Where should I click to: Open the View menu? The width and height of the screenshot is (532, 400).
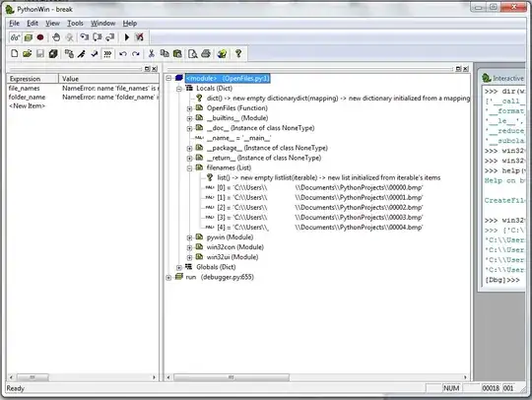(x=52, y=24)
